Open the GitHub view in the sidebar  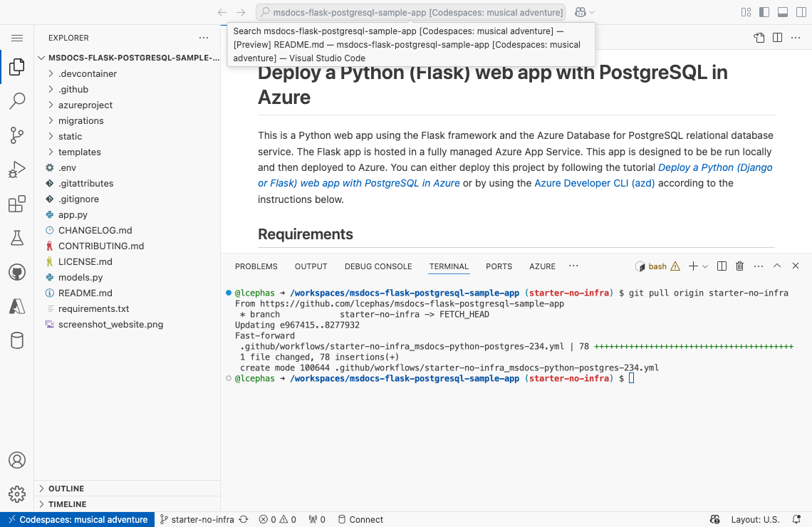point(17,271)
